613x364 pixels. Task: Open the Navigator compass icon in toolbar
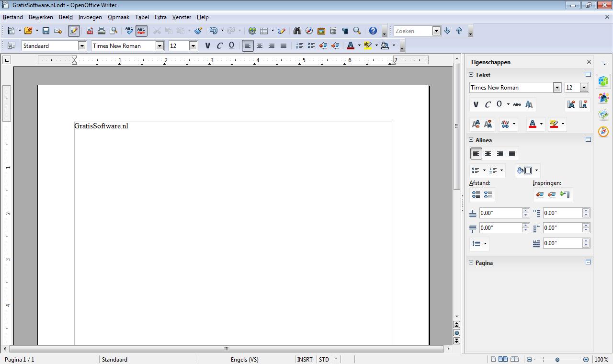(309, 31)
